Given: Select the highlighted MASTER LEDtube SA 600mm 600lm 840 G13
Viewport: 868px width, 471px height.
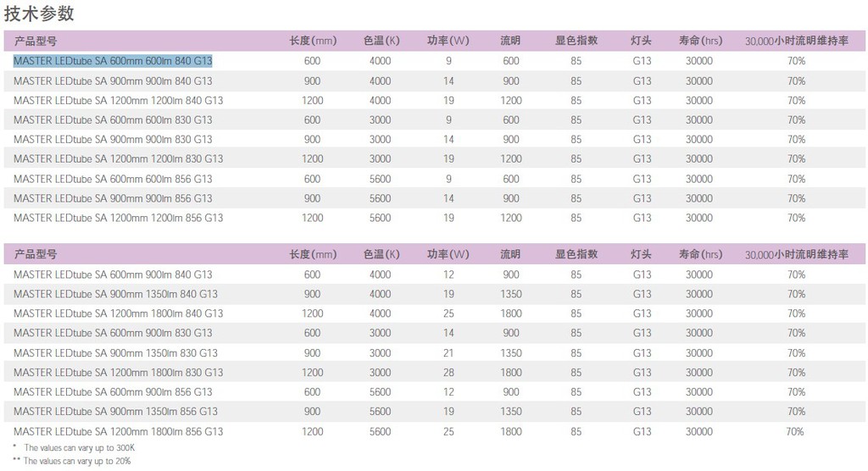Looking at the screenshot, I should click(113, 61).
